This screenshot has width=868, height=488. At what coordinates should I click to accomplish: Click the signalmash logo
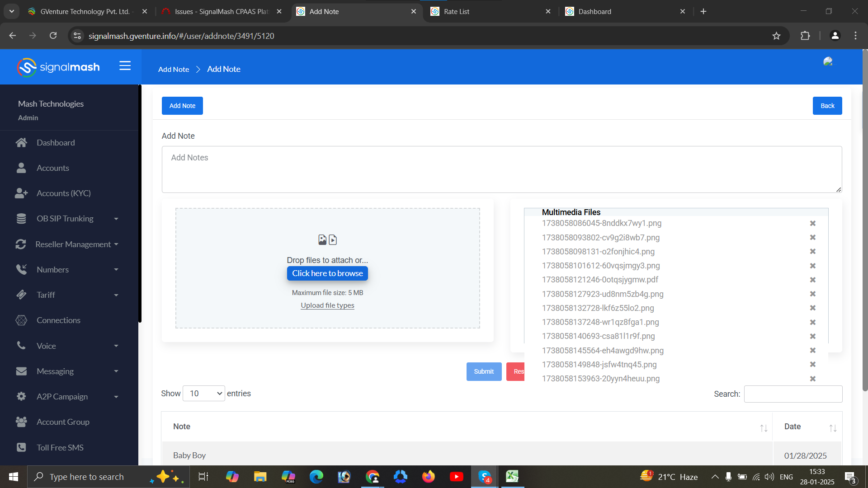(58, 67)
